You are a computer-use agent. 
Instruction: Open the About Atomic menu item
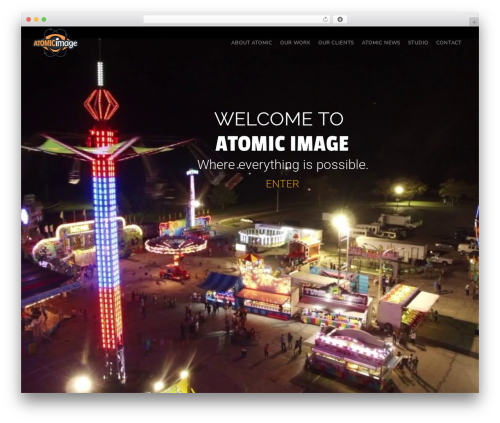[251, 43]
